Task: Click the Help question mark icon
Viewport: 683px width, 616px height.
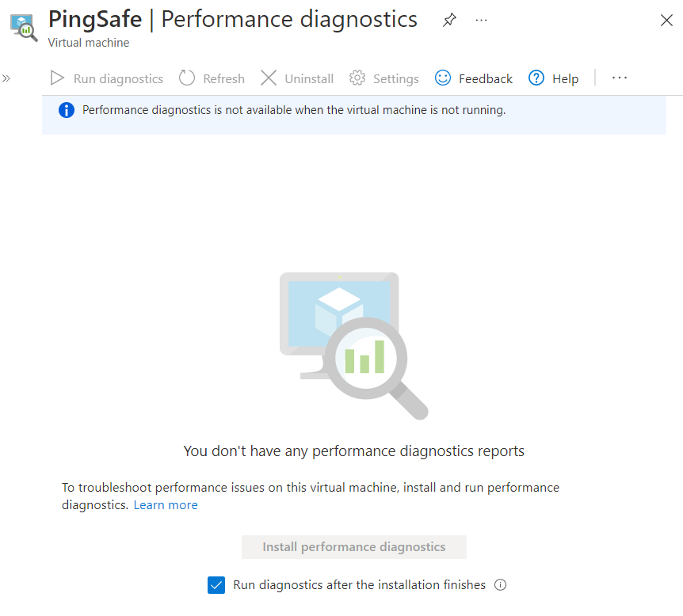Action: pos(536,78)
